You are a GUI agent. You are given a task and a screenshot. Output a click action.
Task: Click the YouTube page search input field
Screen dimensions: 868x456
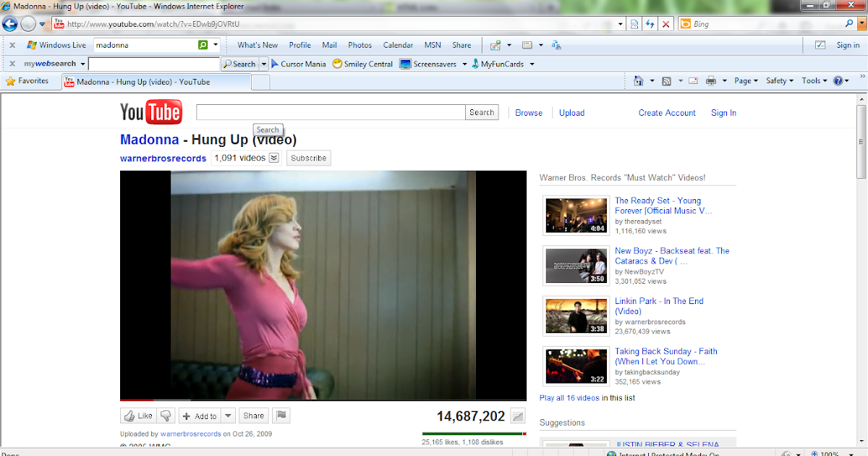[x=331, y=112]
